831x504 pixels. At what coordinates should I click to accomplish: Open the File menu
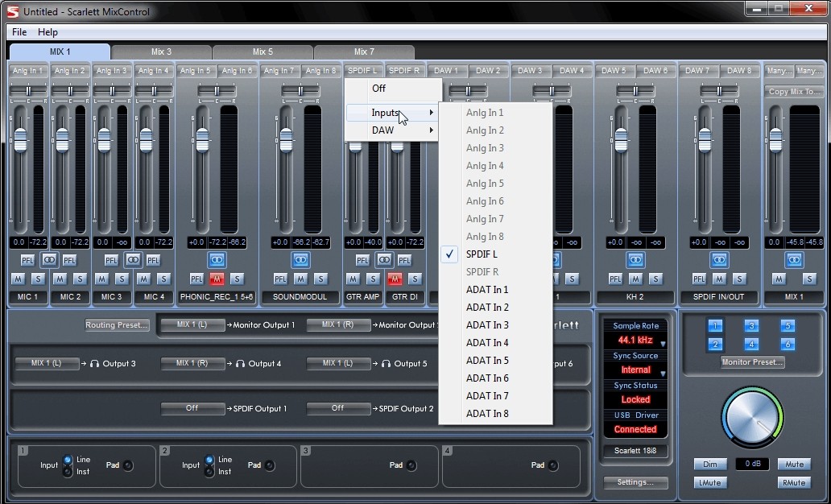tap(19, 31)
